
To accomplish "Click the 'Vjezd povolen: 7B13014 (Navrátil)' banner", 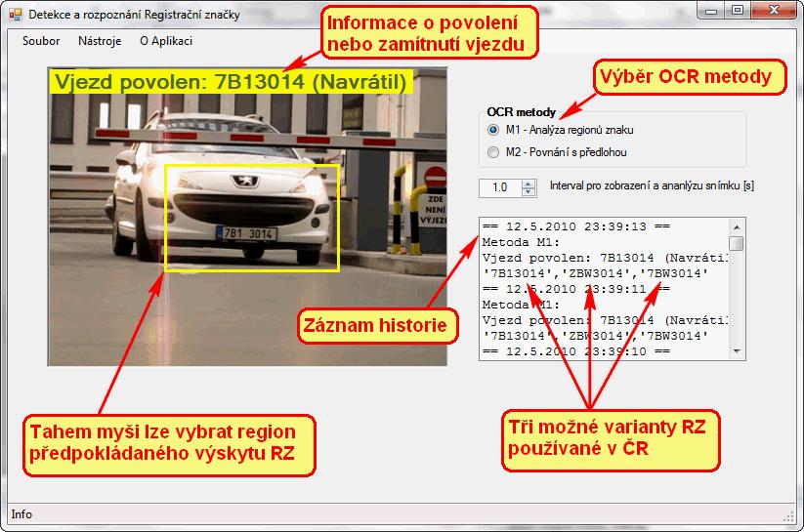I will 231,82.
